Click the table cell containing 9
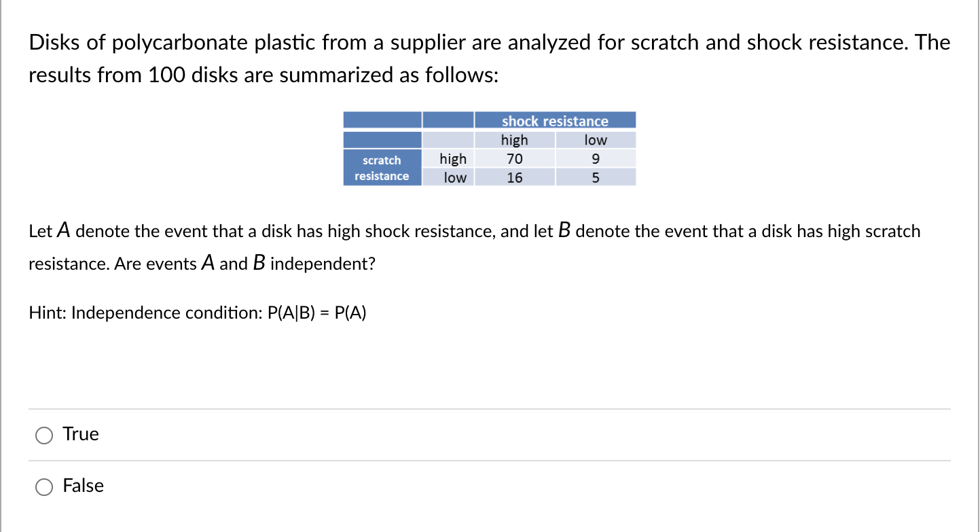 click(x=596, y=158)
